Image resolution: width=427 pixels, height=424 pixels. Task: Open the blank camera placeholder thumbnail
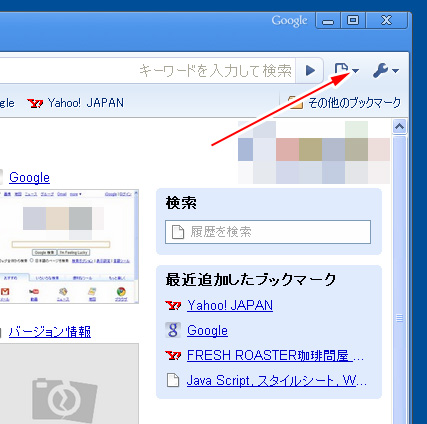tap(69, 384)
